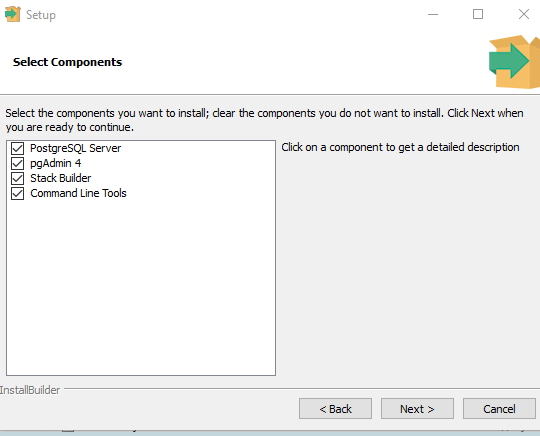Continue with the Next > button
Viewport: 540px width, 436px height.
point(417,409)
